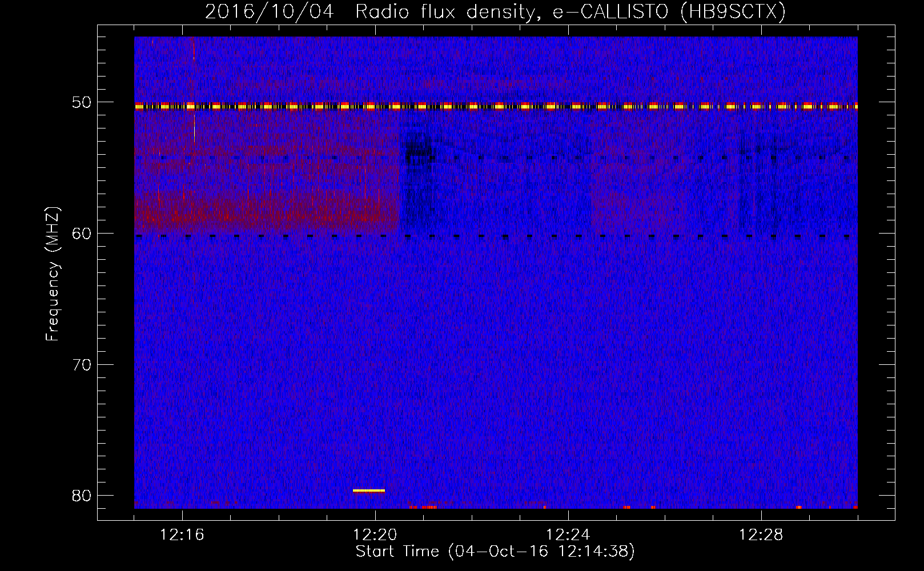
Task: Click the 12:28 time tick label
Action: tap(761, 534)
